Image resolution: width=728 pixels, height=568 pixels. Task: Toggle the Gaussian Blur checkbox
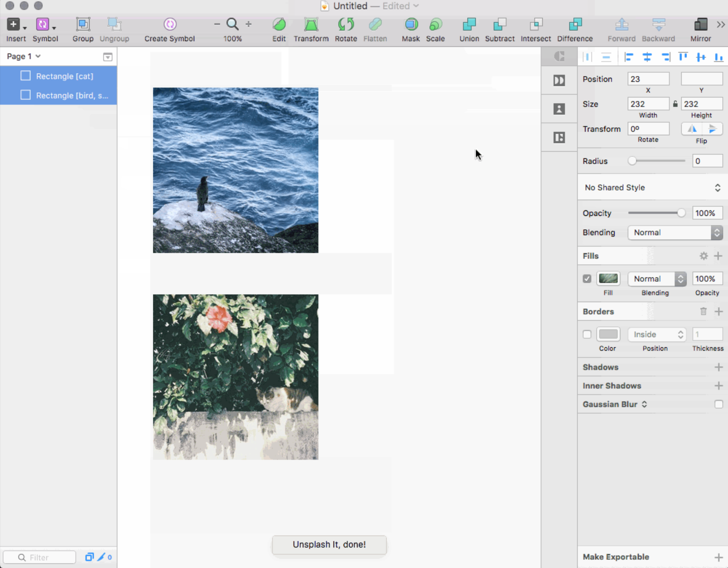point(719,404)
